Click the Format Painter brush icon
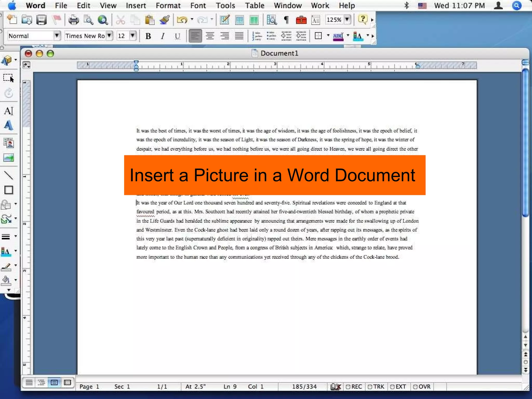The width and height of the screenshot is (532, 399). coord(164,20)
